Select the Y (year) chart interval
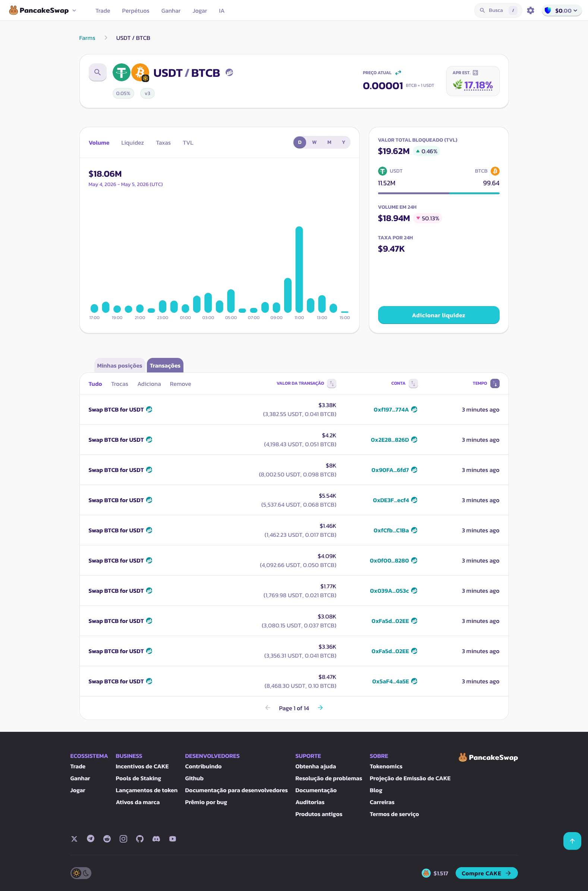This screenshot has height=891, width=588. pyautogui.click(x=343, y=142)
